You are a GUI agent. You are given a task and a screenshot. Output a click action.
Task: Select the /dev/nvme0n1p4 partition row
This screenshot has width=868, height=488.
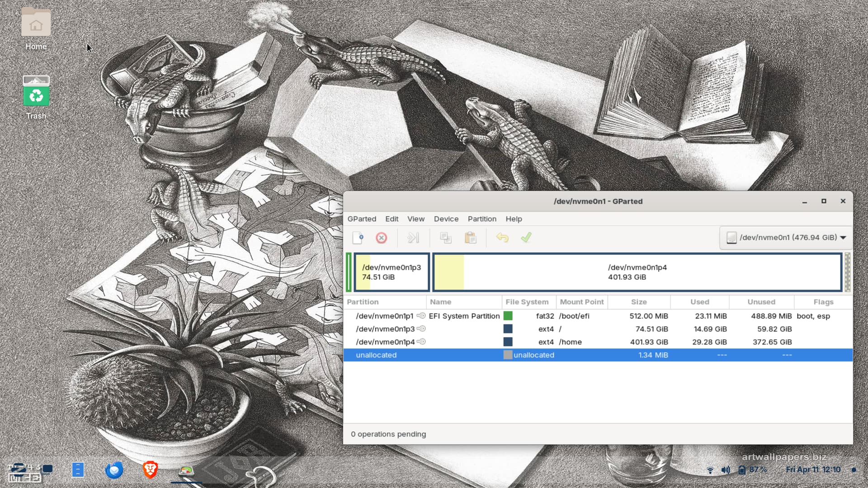point(598,342)
